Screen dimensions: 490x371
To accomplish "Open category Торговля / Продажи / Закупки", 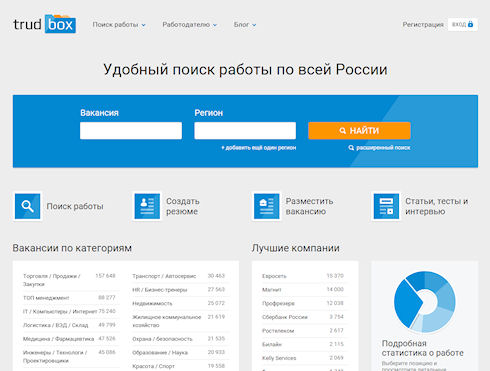I will click(52, 280).
